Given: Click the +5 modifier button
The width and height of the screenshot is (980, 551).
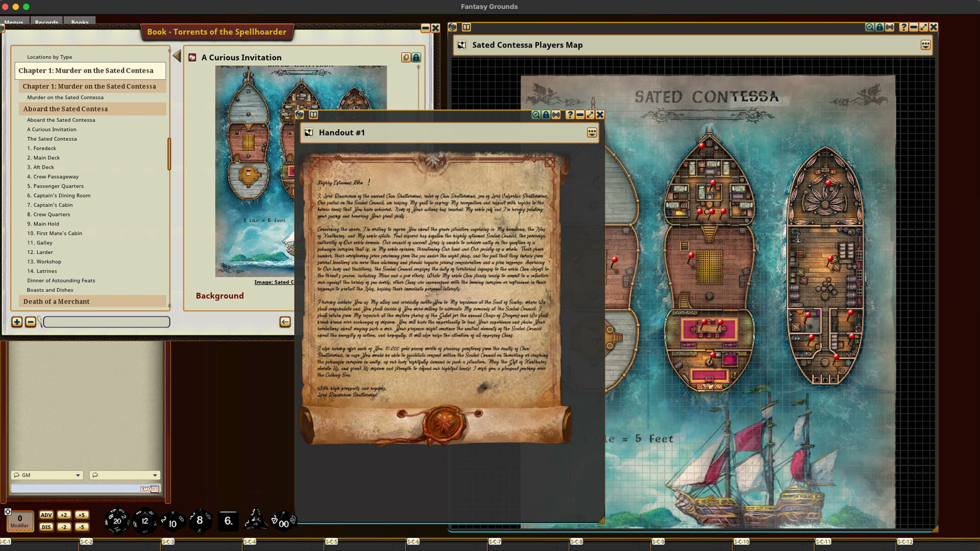Looking at the screenshot, I should coord(82,515).
